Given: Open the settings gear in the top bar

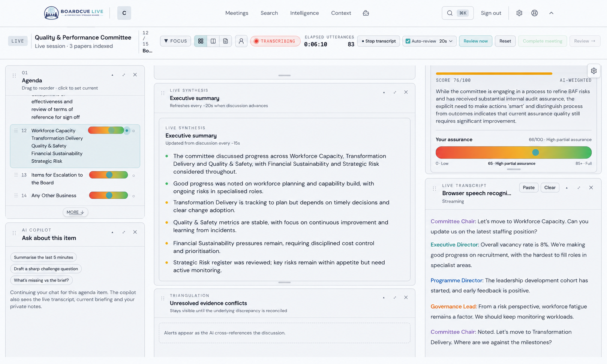Looking at the screenshot, I should pyautogui.click(x=519, y=13).
